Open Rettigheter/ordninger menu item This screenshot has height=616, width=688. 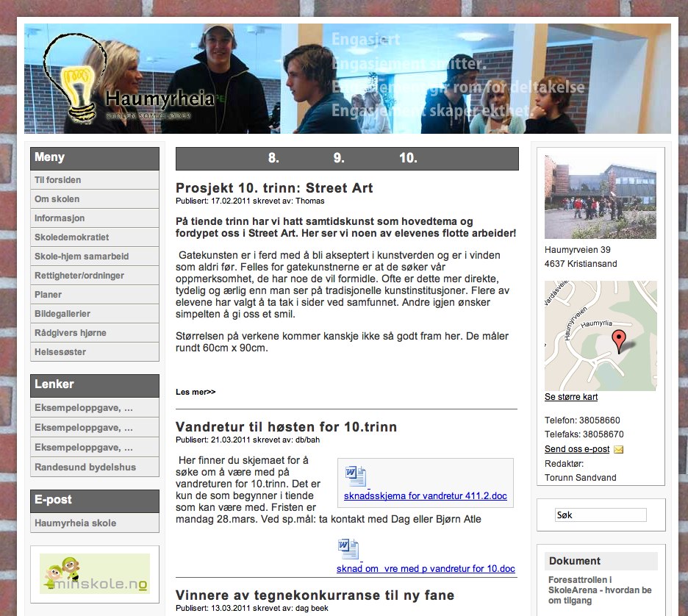coord(95,276)
